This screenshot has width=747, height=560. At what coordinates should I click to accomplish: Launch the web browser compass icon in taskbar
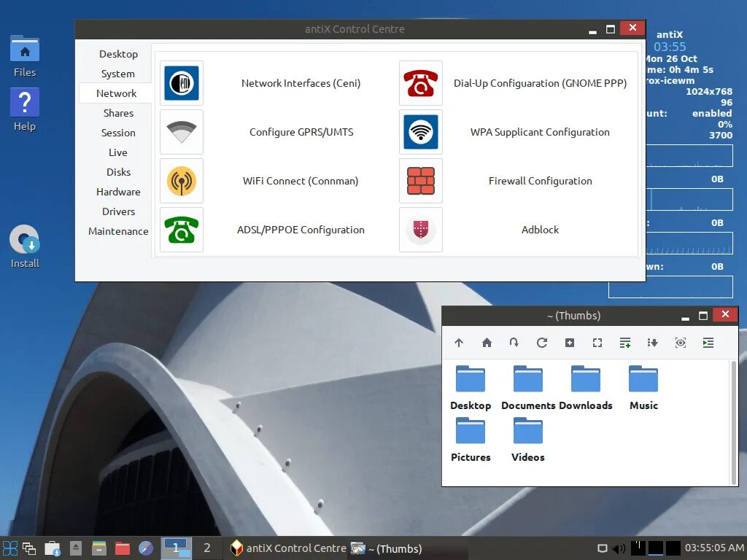[146, 548]
